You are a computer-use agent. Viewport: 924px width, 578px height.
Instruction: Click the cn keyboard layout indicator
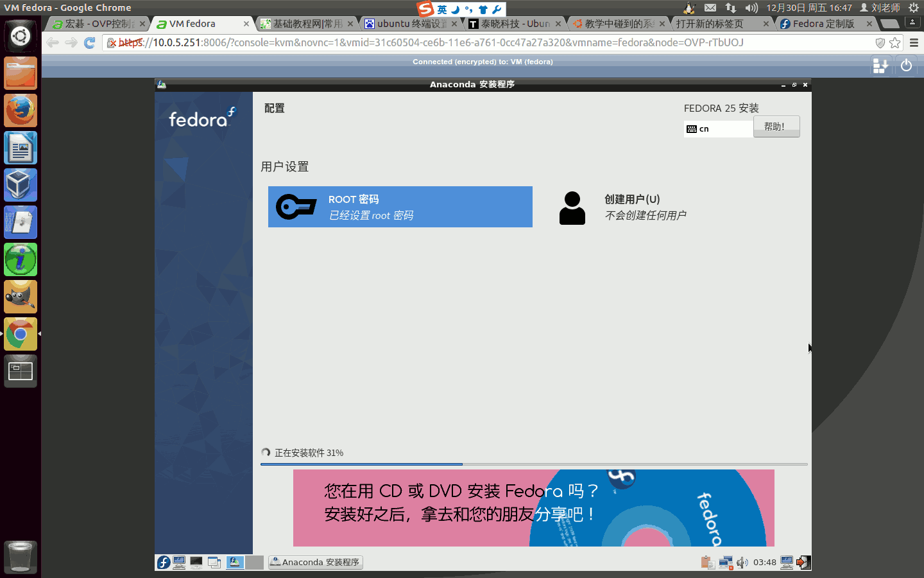click(718, 129)
